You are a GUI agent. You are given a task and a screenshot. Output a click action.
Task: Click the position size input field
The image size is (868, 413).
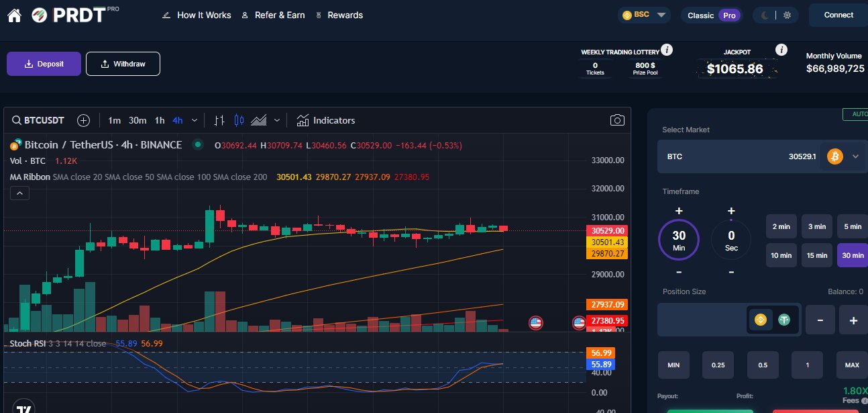(x=702, y=320)
